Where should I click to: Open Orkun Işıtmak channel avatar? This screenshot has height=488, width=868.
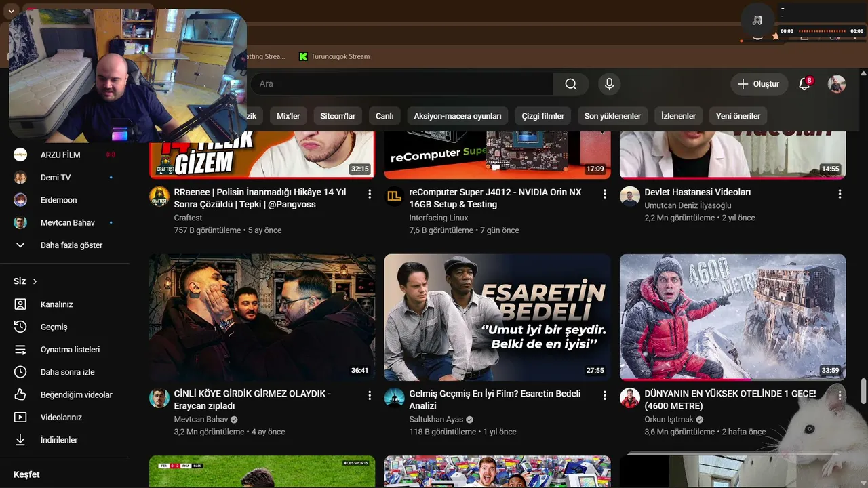click(x=630, y=398)
